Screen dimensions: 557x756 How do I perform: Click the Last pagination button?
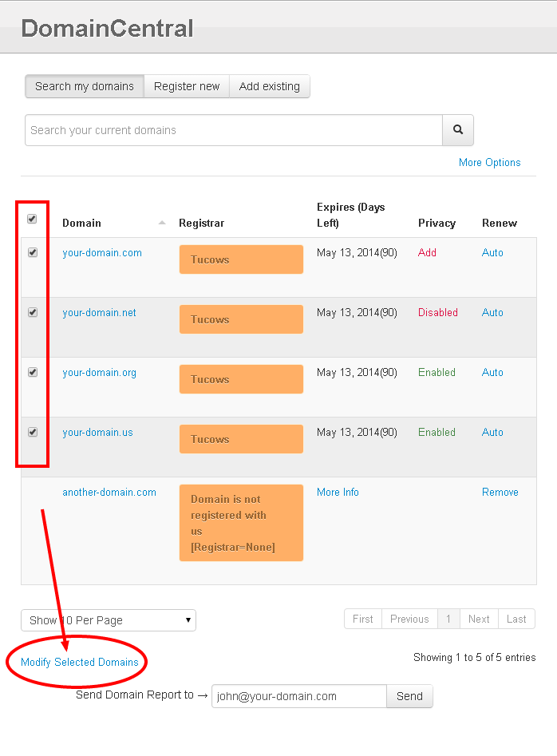pyautogui.click(x=516, y=619)
